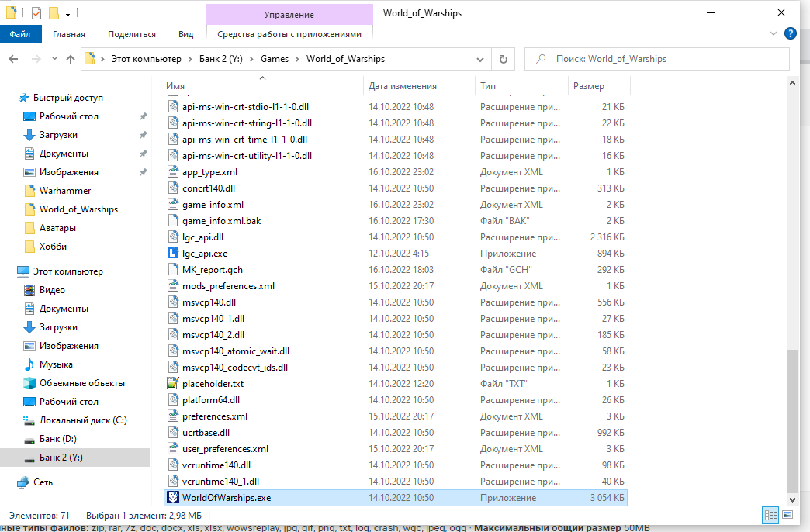Expand chevron after Банк 2 (Y:) in path

[x=251, y=59]
